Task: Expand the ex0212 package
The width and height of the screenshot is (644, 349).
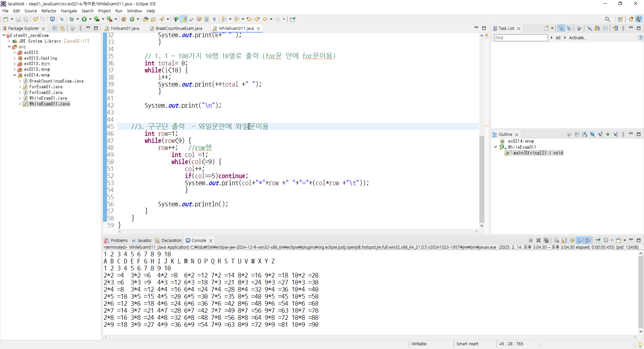Action: pyautogui.click(x=14, y=52)
